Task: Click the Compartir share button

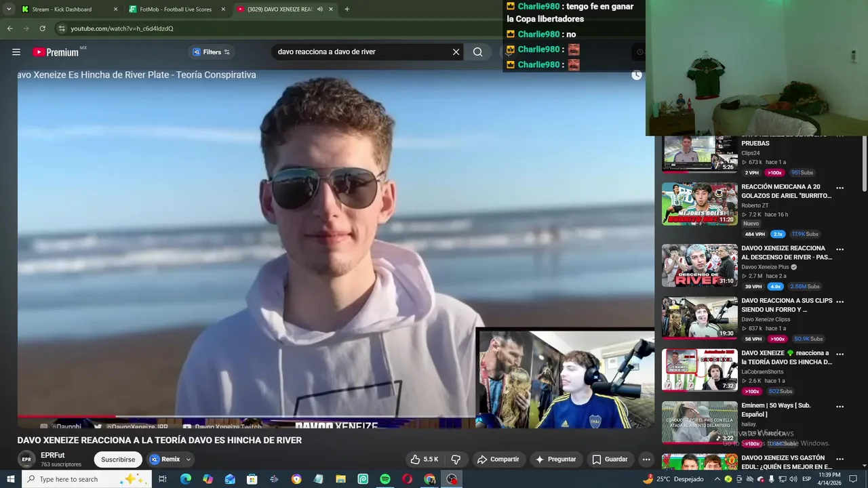Action: click(498, 460)
